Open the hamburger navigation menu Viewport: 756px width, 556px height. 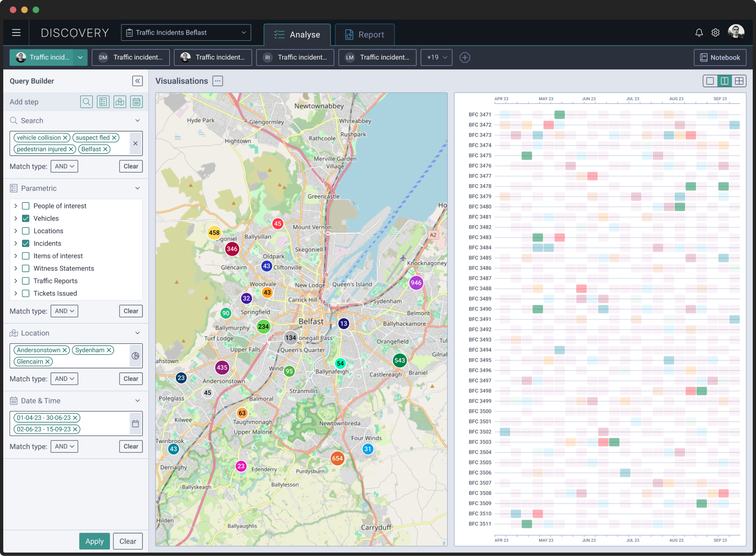16,33
